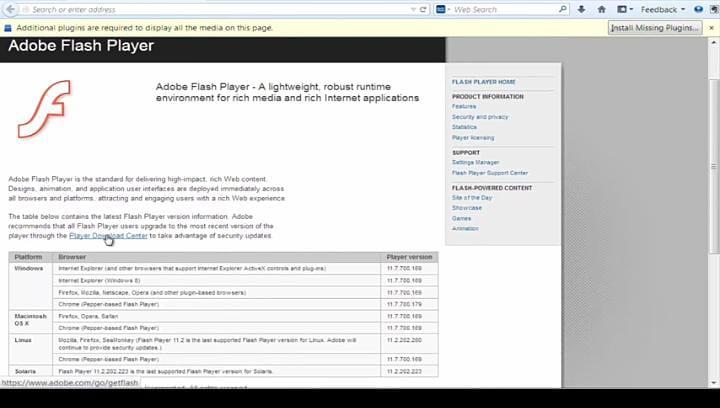
Task: Click the Adobe Flash Player page heading
Action: coord(81,46)
